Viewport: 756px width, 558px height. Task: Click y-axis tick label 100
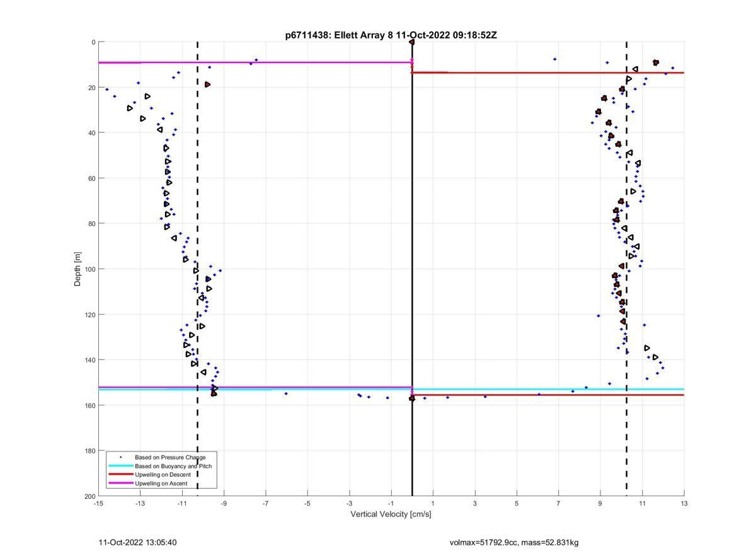click(89, 269)
